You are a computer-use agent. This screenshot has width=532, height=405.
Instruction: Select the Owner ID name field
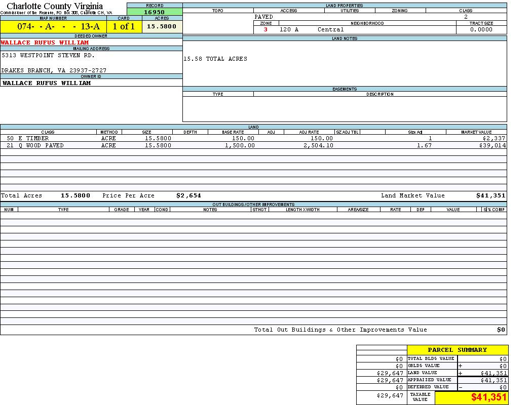click(x=47, y=83)
